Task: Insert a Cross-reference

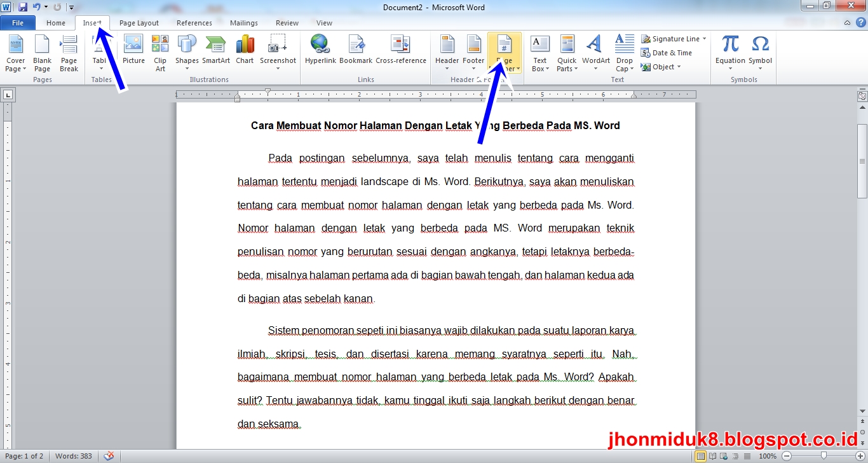Action: click(x=401, y=50)
